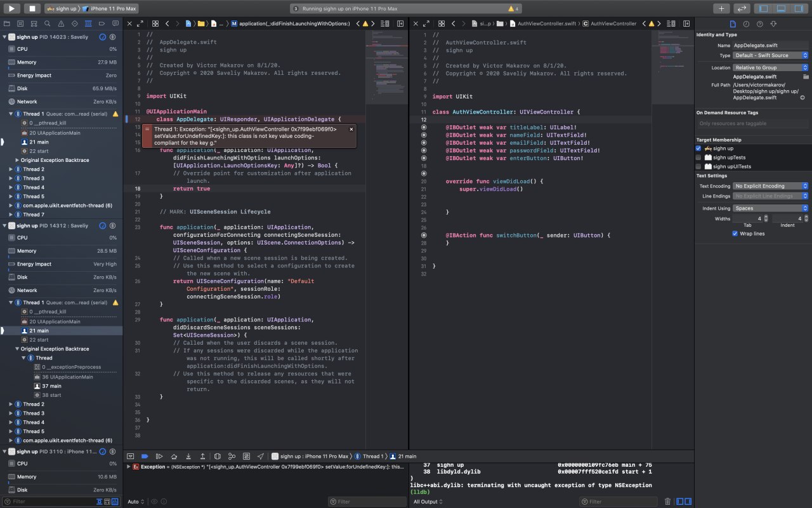Open the Location 'Relative to Group' dropdown

click(x=770, y=67)
